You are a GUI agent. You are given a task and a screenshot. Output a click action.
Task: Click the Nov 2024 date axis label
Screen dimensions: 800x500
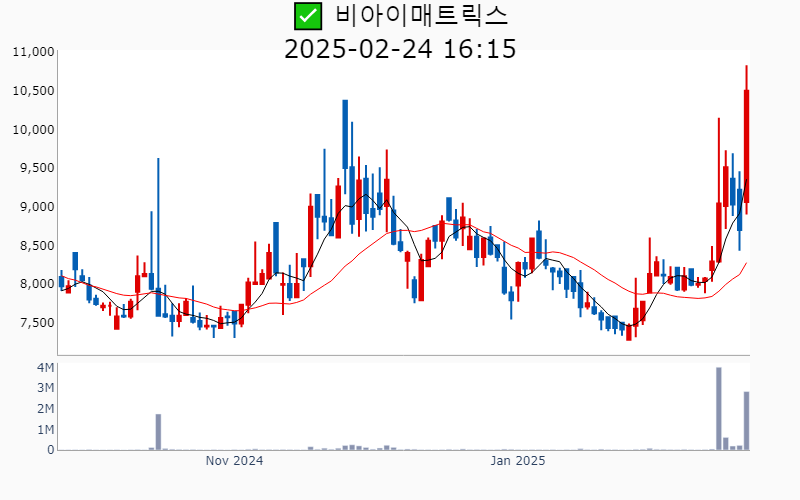point(234,461)
